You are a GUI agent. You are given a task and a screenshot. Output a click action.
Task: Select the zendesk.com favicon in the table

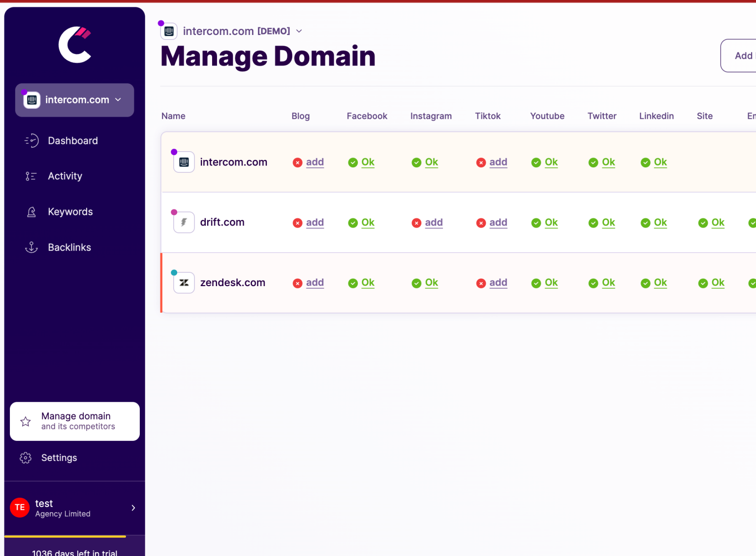click(184, 283)
